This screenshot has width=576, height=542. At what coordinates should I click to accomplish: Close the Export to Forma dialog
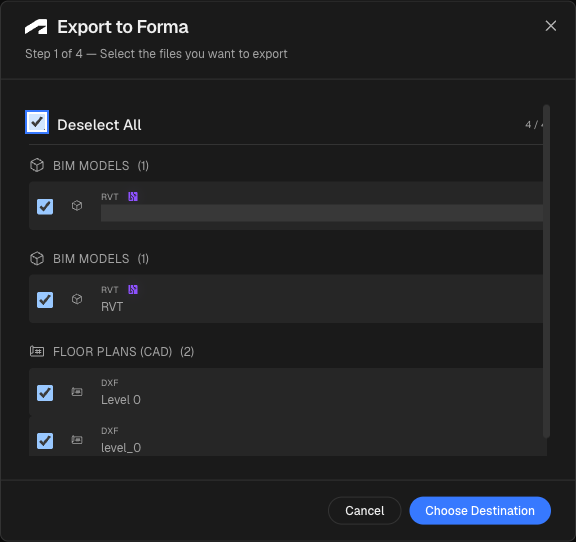point(551,26)
